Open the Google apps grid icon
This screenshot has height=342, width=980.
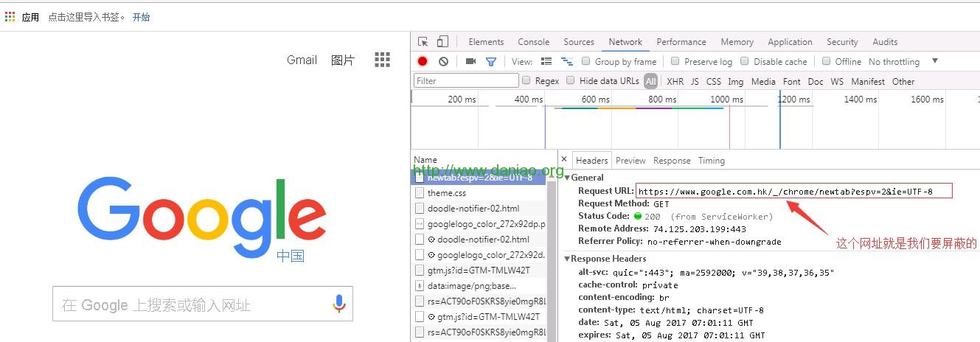(x=382, y=60)
